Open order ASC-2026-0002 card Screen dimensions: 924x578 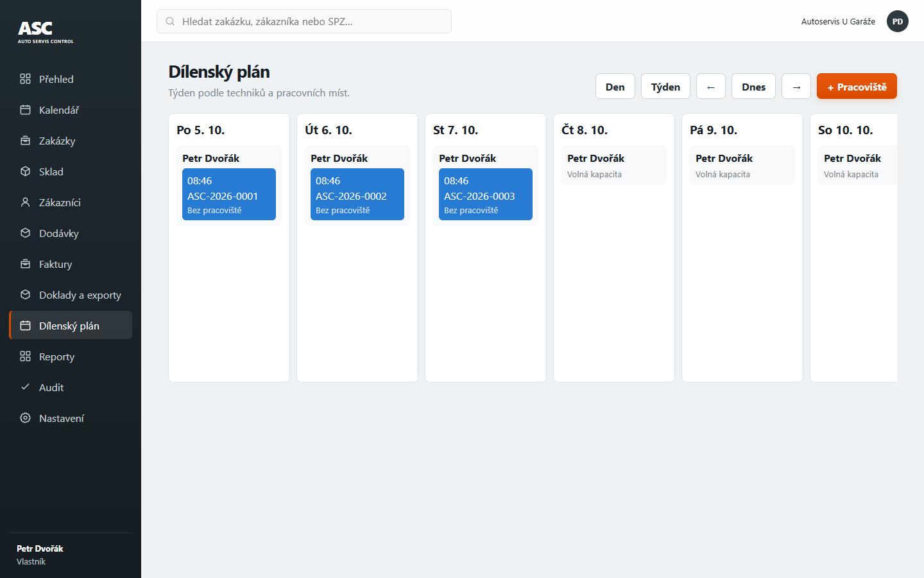coord(357,194)
